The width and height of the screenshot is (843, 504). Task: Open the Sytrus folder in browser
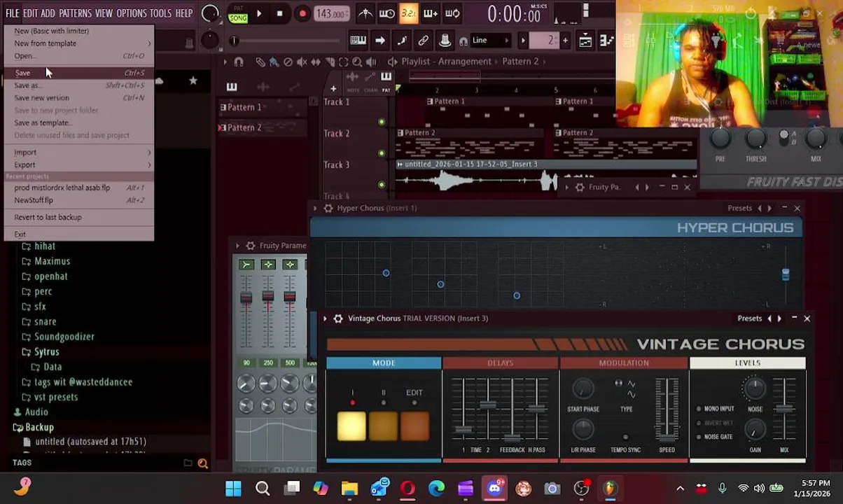click(x=47, y=351)
